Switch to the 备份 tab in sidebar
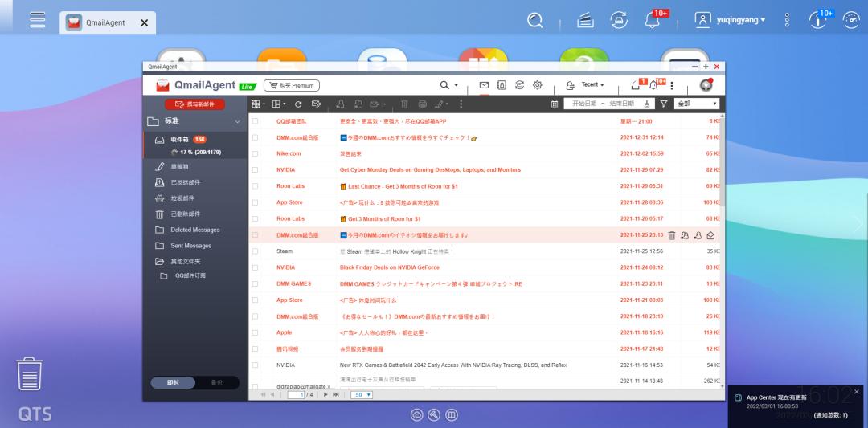868x428 pixels. click(217, 383)
